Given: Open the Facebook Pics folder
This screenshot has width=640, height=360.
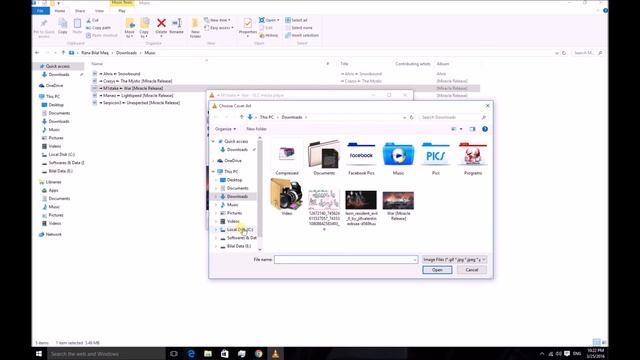Looking at the screenshot, I should (x=361, y=158).
